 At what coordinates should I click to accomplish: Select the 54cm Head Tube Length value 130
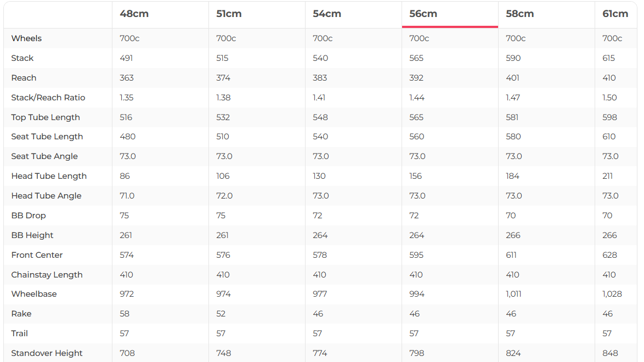click(319, 176)
